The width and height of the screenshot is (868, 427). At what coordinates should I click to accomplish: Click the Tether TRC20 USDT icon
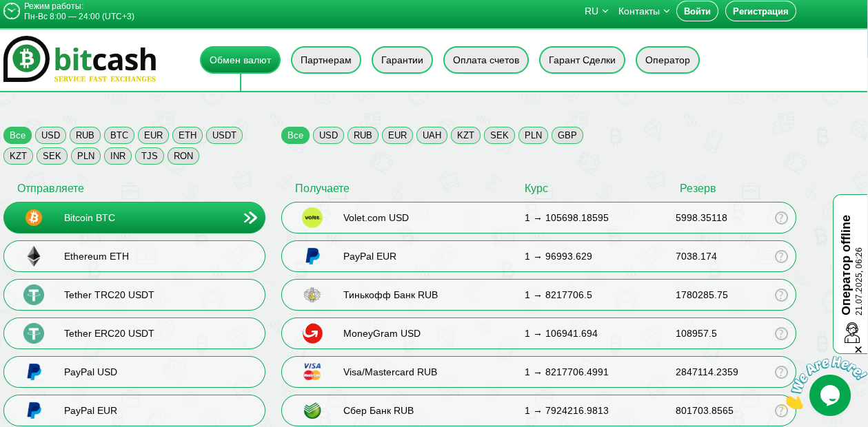coord(34,295)
